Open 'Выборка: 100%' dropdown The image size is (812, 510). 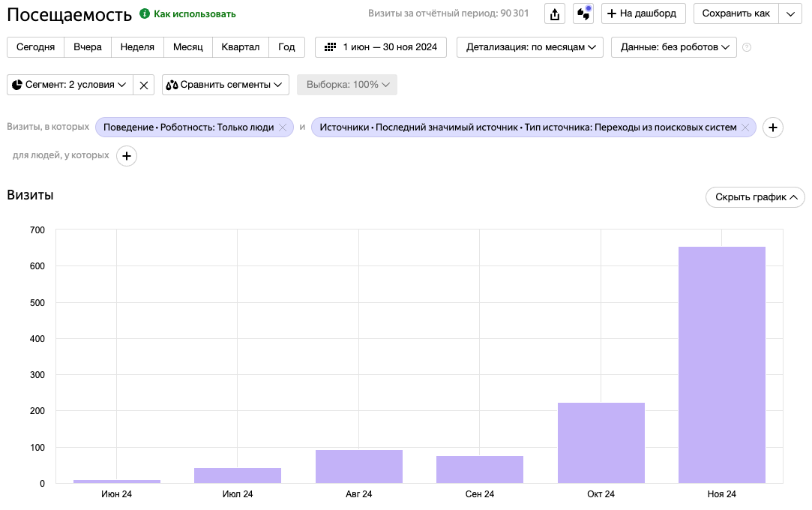(x=347, y=85)
